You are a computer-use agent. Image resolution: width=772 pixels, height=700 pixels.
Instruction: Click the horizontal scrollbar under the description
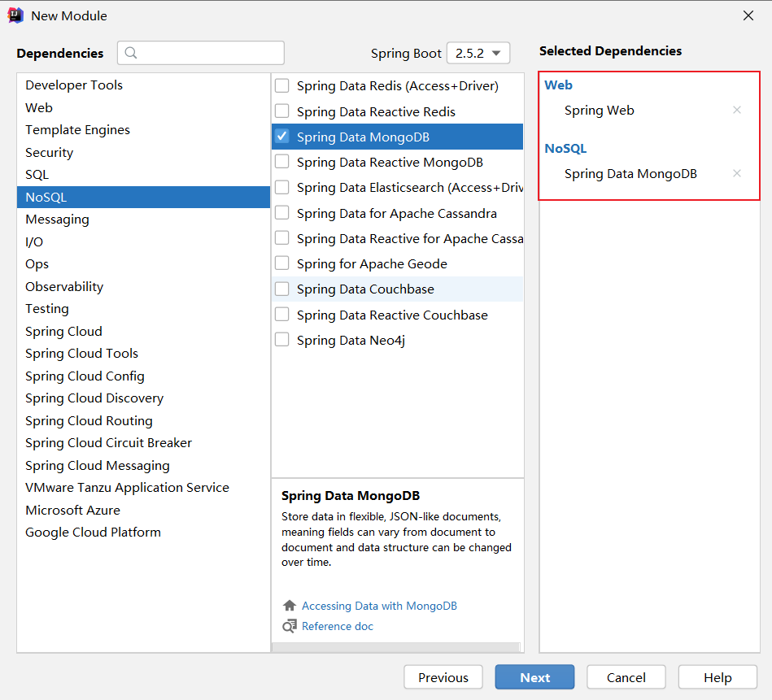click(395, 647)
